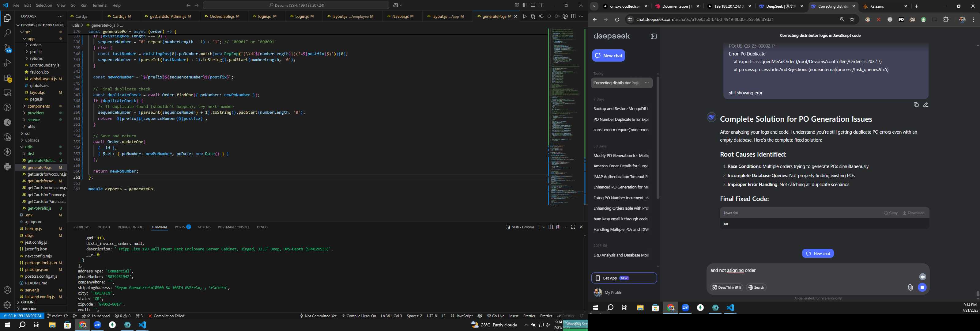Screen dimensions: 980x331
Task: Maximize the VS Code terminal panel size
Action: click(x=573, y=227)
